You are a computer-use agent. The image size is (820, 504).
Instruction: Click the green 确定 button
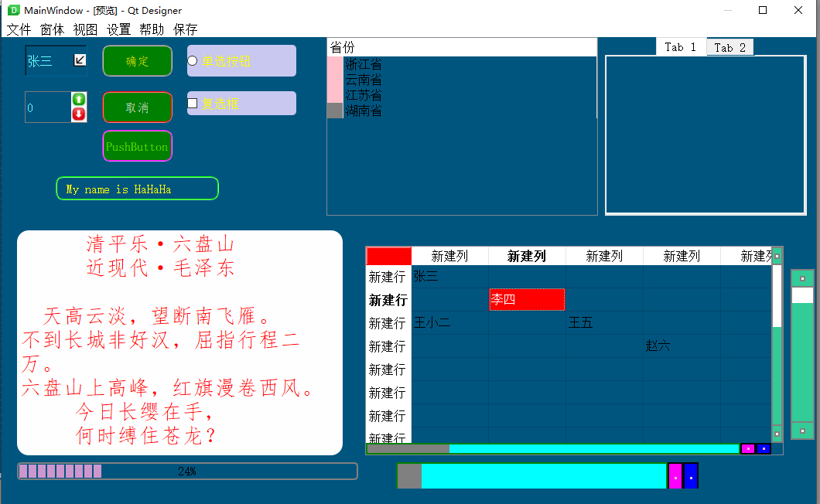point(138,61)
